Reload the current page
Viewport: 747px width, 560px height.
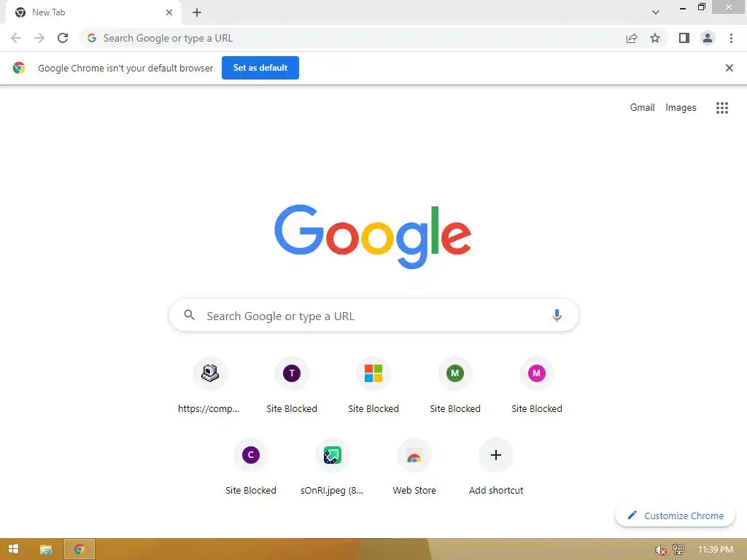point(63,38)
